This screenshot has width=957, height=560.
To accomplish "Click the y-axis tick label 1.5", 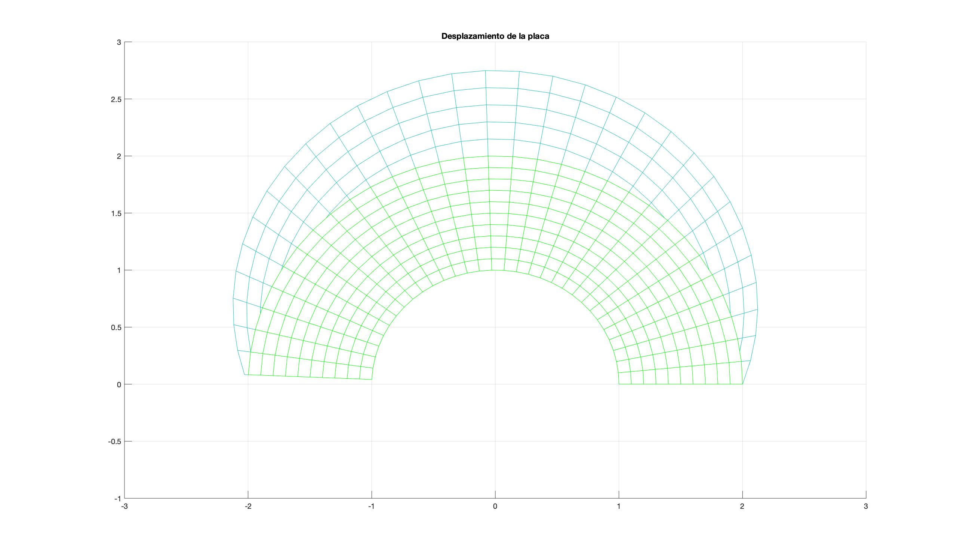I will pos(116,213).
